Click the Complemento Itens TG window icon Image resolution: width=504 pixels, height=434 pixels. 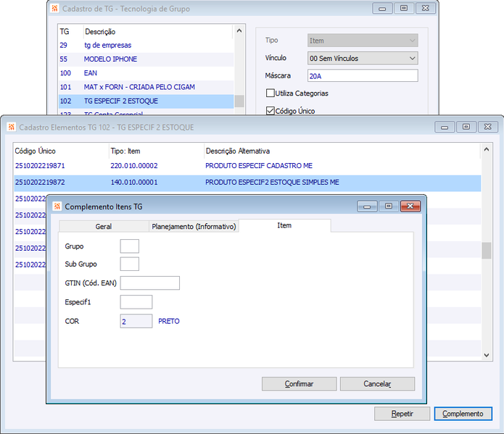[x=57, y=206]
